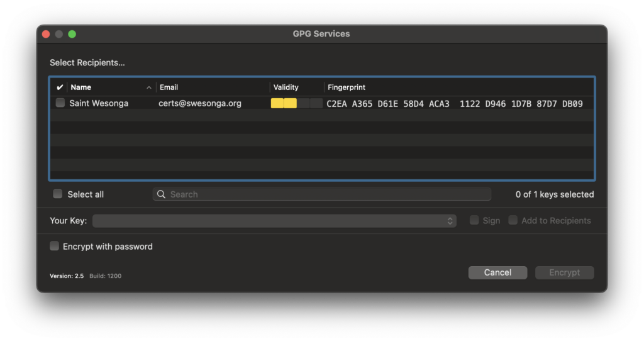Viewport: 644px width, 341px height.
Task: Enable the Select all checkbox
Action: click(58, 194)
